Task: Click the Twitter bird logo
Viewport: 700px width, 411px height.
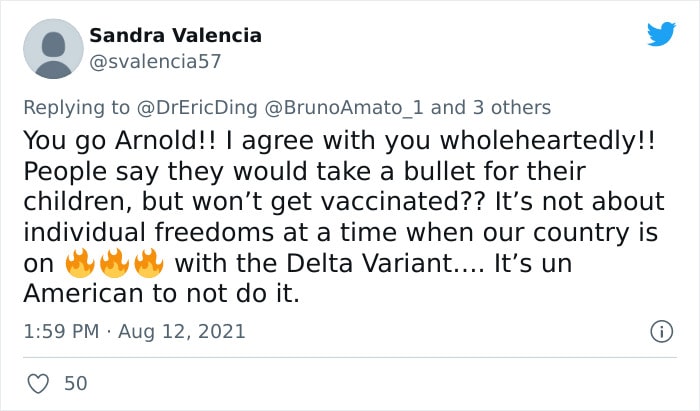Action: click(661, 34)
